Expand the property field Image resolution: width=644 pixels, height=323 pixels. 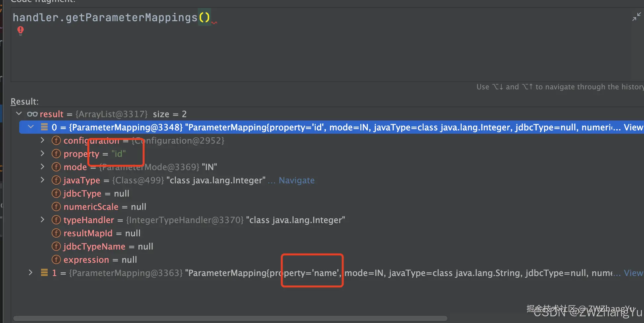click(x=42, y=154)
